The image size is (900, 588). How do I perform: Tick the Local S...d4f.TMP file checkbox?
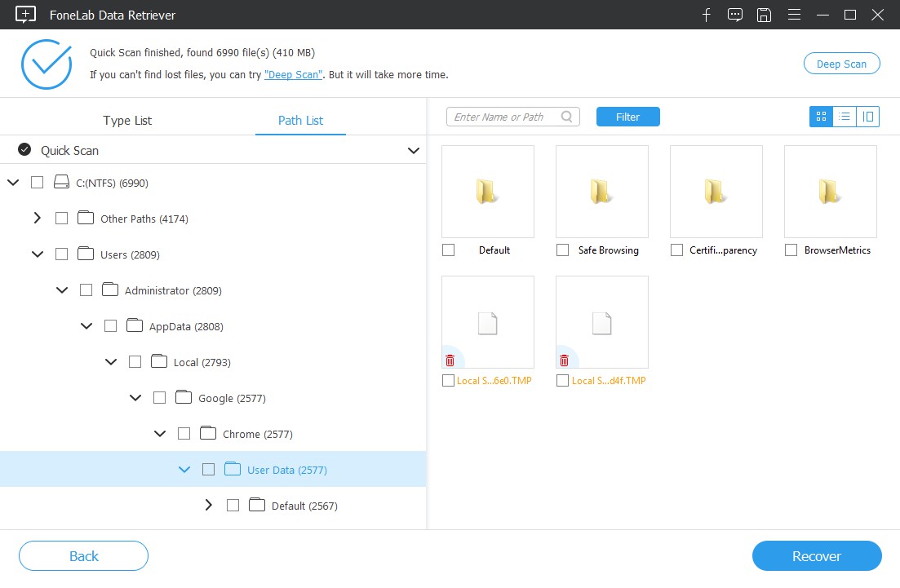point(562,380)
